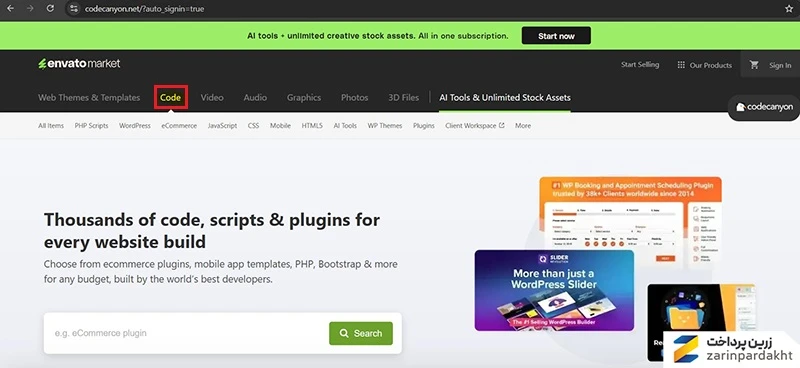Open the 3D Files category tab
The width and height of the screenshot is (800, 368).
point(403,97)
